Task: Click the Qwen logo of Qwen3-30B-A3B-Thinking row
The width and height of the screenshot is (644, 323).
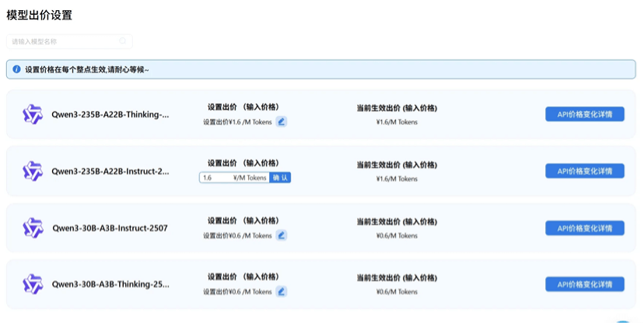Action: coord(33,284)
